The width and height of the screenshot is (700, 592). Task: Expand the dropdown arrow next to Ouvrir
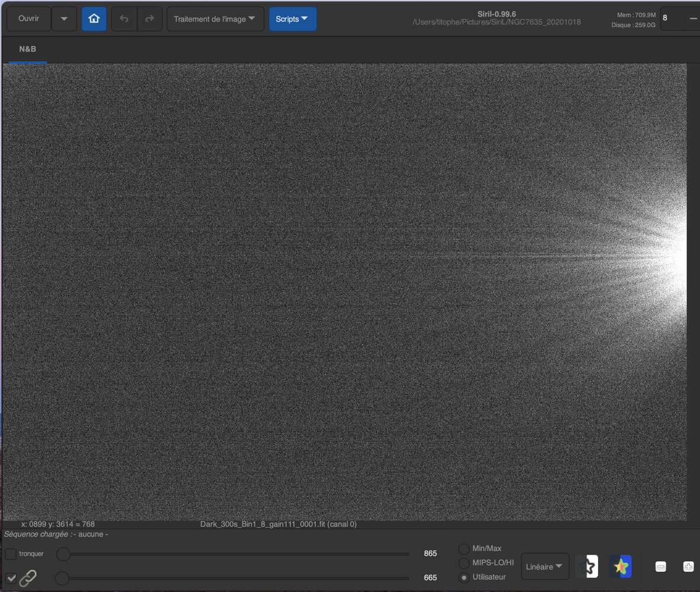[64, 18]
